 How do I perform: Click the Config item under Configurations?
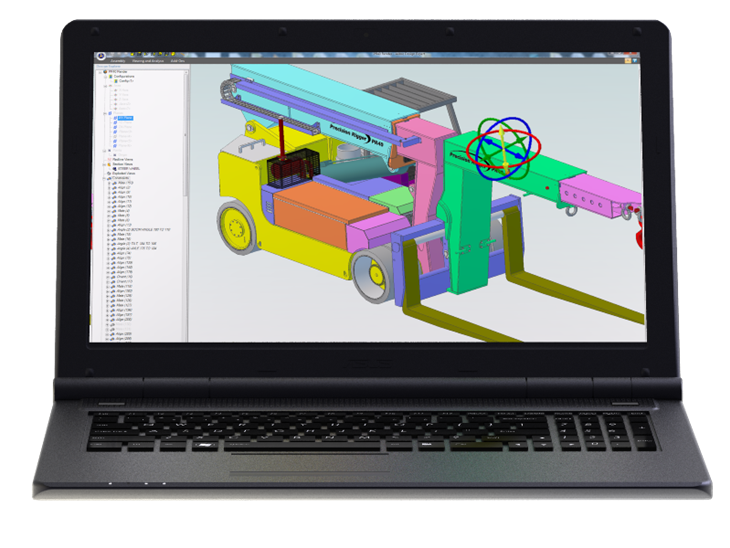pos(125,81)
